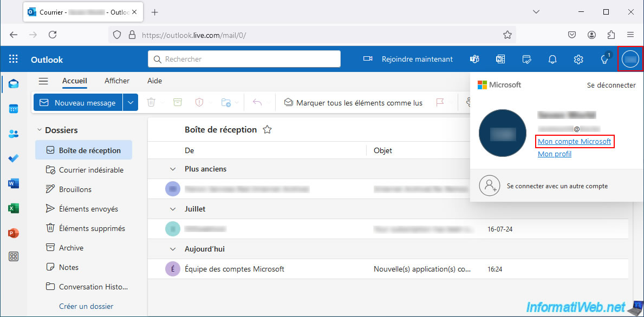
Task: Open Teams chat icon in header
Action: pyautogui.click(x=474, y=59)
